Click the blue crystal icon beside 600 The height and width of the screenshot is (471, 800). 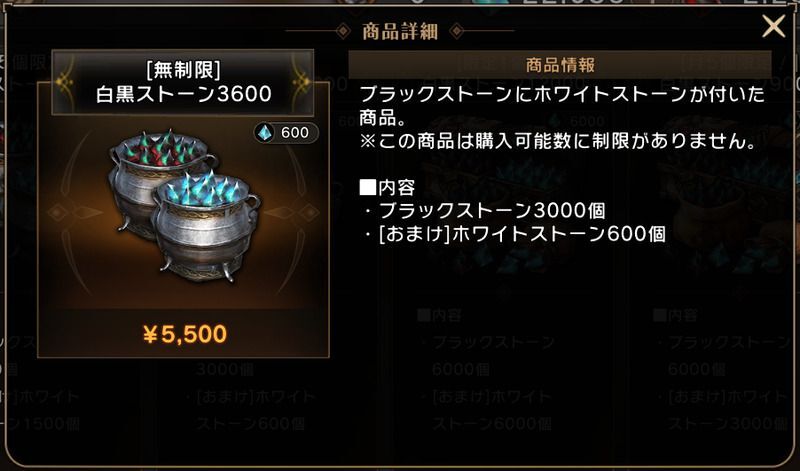pyautogui.click(x=265, y=133)
